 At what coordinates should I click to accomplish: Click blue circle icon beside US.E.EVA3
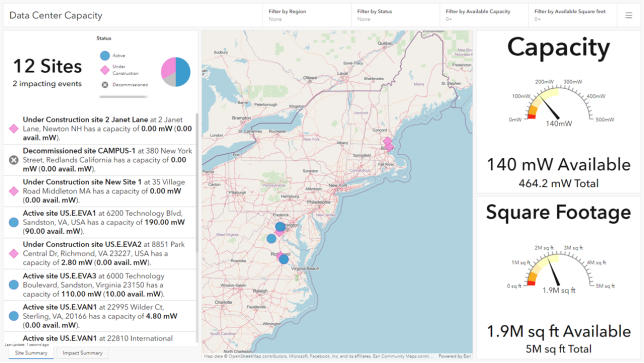[x=14, y=285]
